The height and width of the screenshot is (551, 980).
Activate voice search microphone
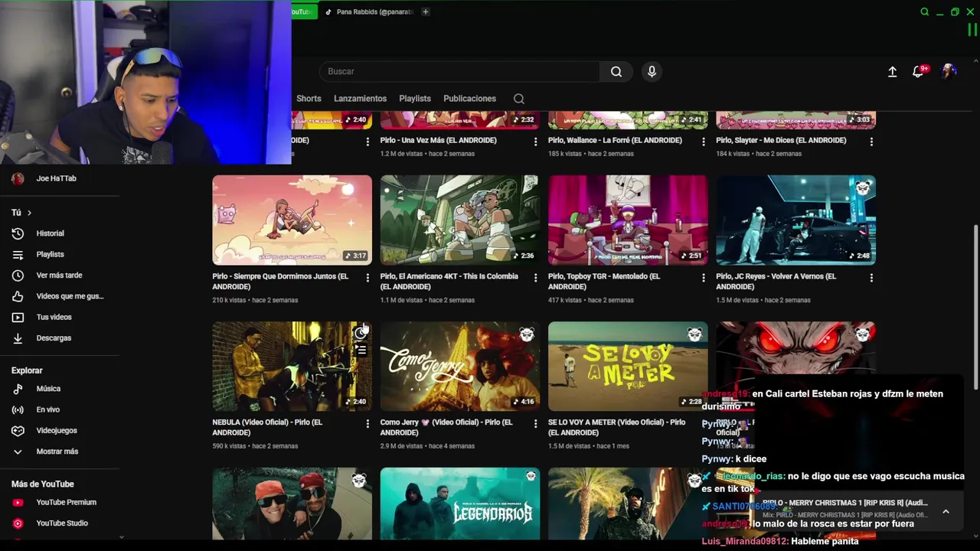(652, 72)
